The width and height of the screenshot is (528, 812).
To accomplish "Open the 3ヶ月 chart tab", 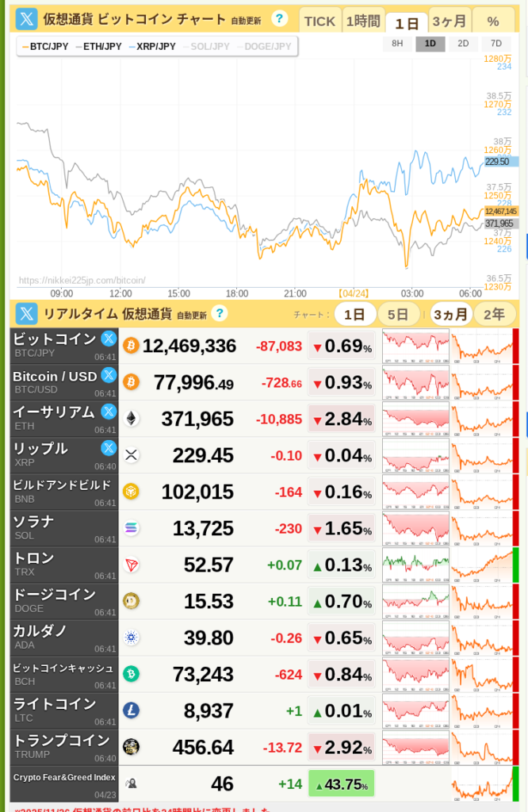I will click(x=449, y=21).
